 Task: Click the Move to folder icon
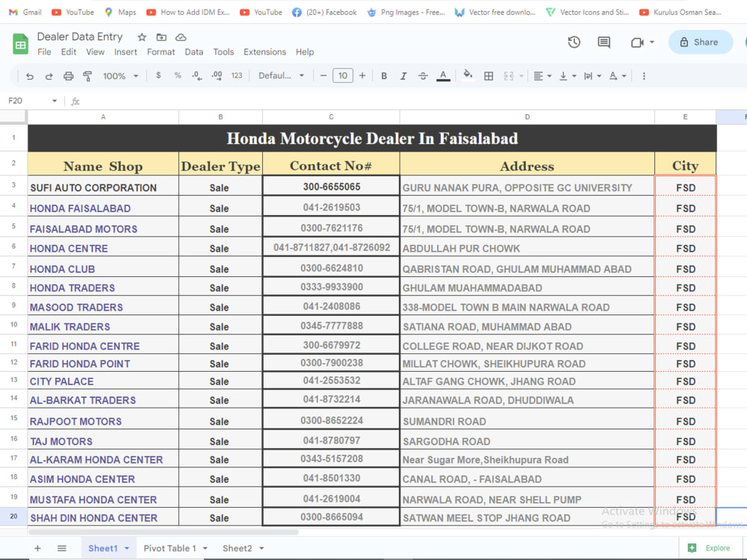point(161,37)
